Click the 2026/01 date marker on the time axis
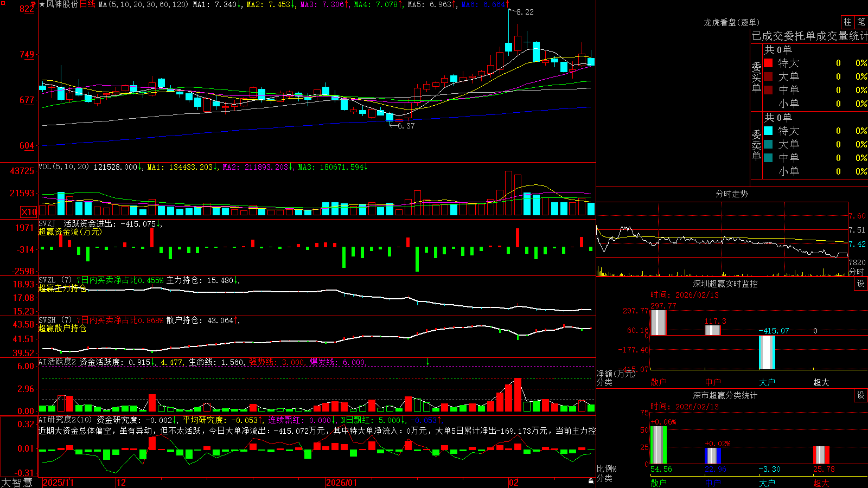 pyautogui.click(x=342, y=483)
